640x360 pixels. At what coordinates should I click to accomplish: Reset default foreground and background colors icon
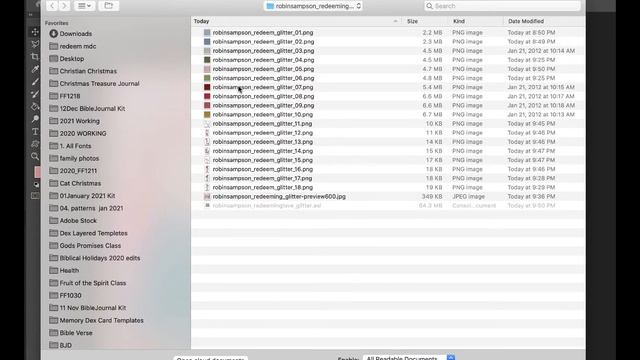pos(36,184)
